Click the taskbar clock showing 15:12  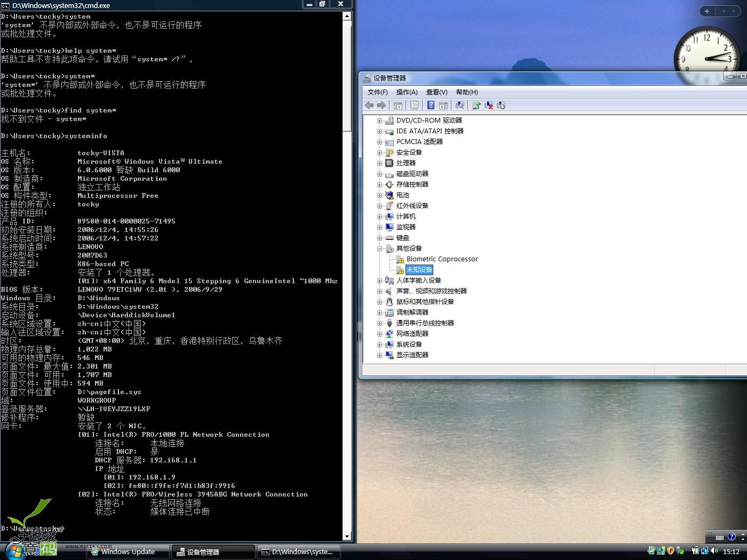pos(731,551)
